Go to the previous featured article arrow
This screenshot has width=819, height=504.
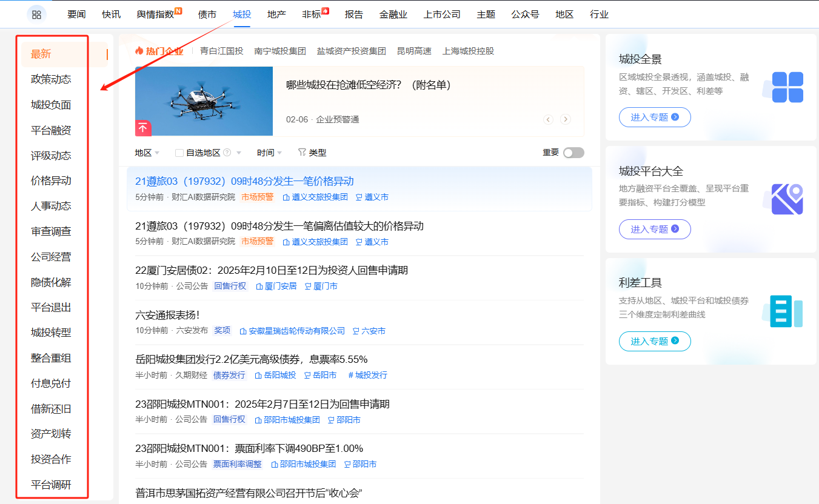(549, 119)
